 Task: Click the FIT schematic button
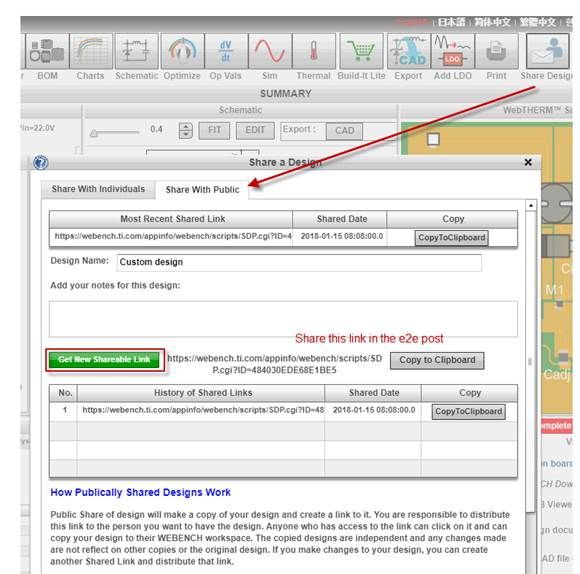[x=214, y=130]
